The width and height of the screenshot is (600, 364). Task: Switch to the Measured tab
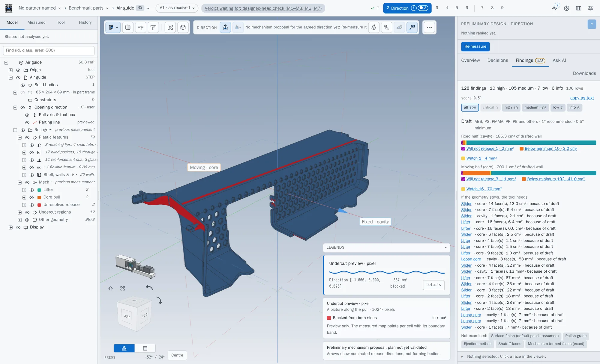coord(36,22)
